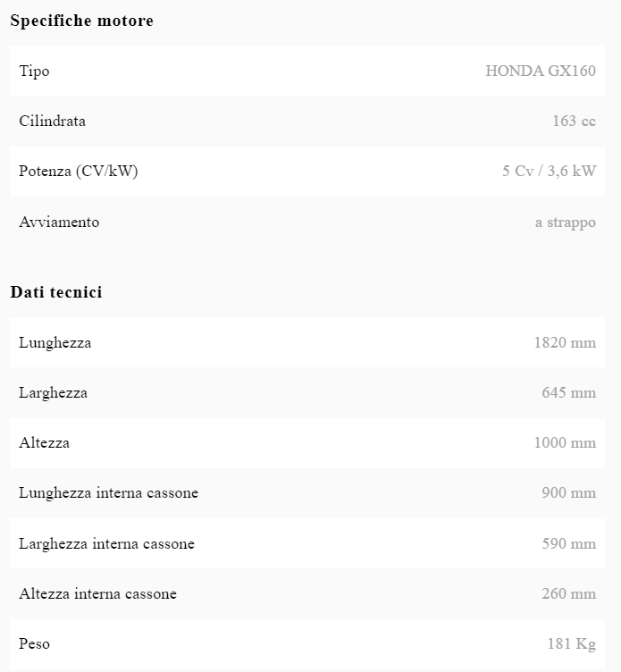Select the Lunghezza row label
621x672 pixels.
click(55, 343)
